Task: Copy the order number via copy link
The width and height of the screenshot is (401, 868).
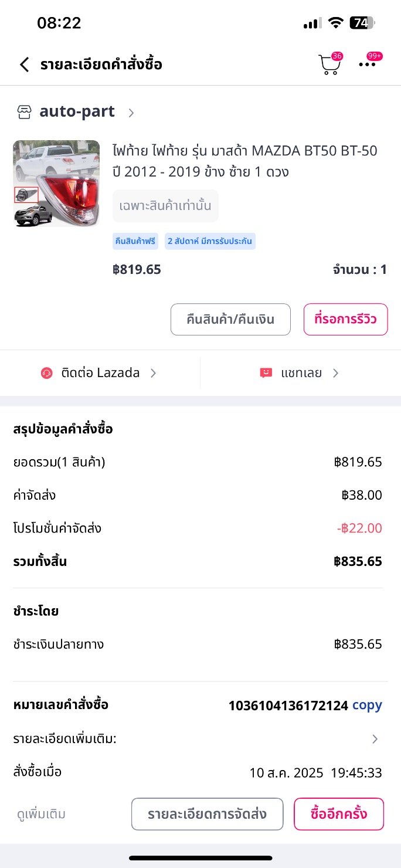Action: [x=367, y=705]
